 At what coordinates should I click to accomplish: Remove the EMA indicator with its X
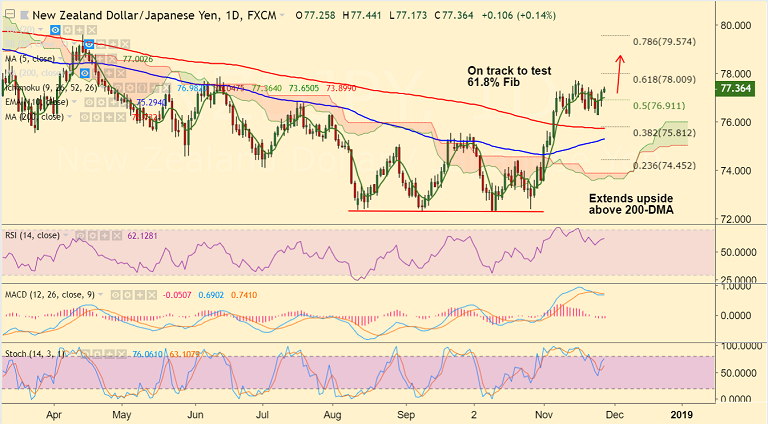point(124,102)
